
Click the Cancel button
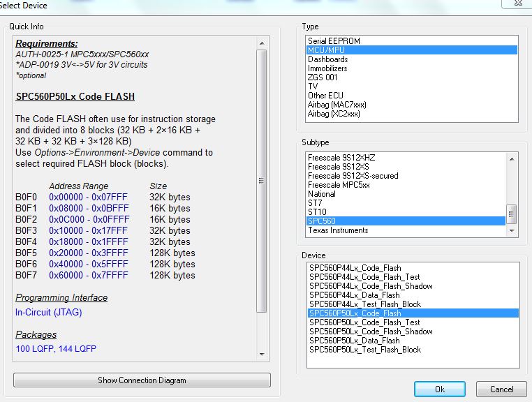tap(501, 389)
